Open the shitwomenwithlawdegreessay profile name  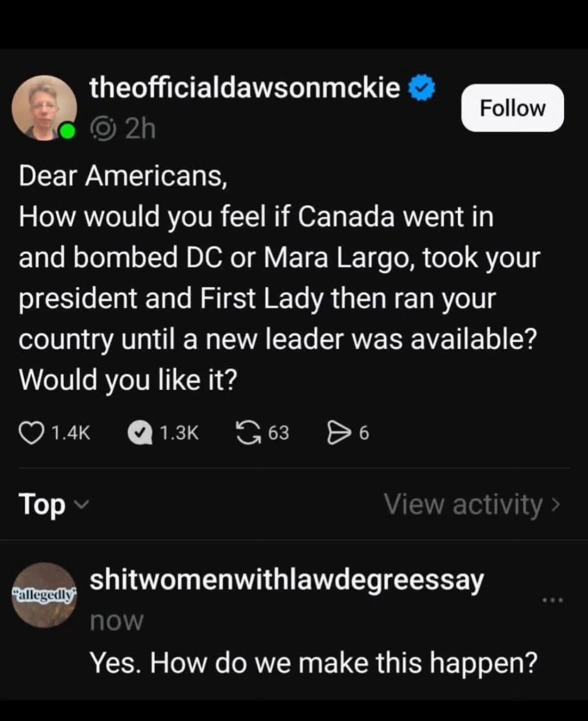(x=286, y=580)
